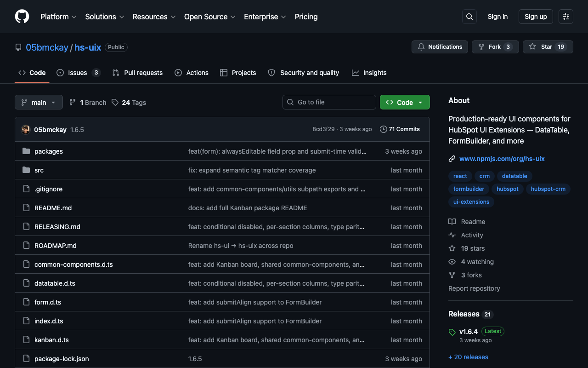The width and height of the screenshot is (588, 368).
Task: Click the package-lock.json file icon
Action: pos(26,359)
